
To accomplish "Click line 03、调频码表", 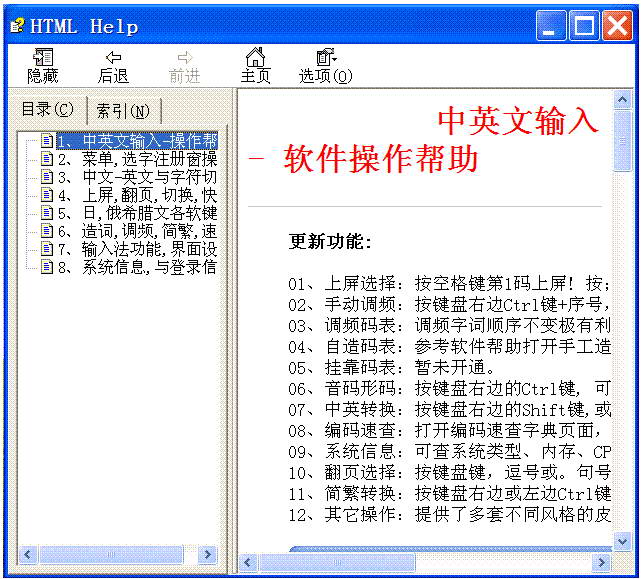I will (449, 326).
